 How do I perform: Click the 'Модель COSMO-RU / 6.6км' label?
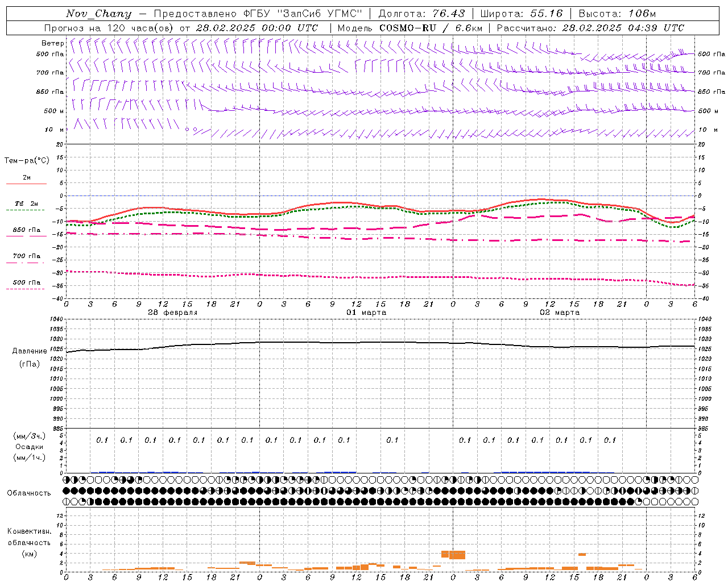(410, 28)
